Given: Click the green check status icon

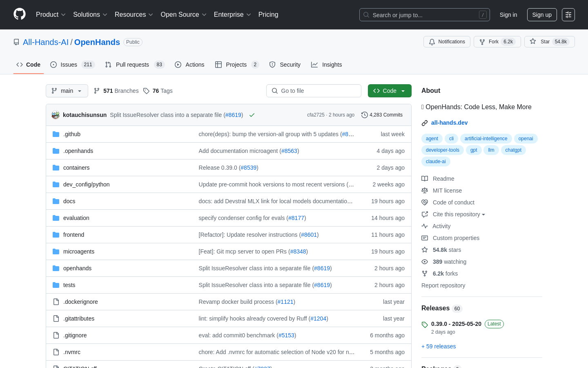Looking at the screenshot, I should pos(252,115).
